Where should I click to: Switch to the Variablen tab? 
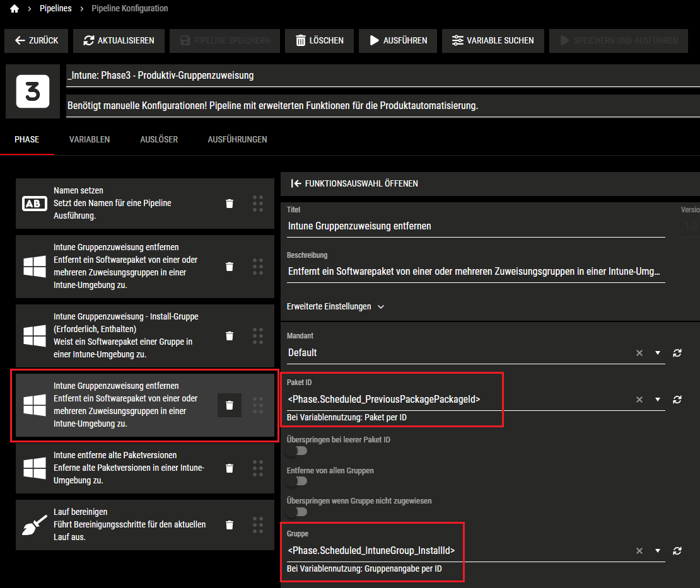coord(90,139)
